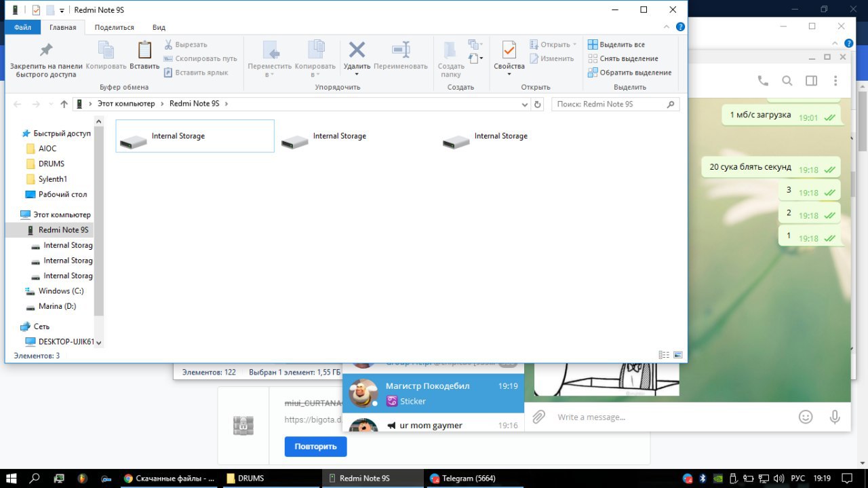Viewport: 868px width, 488px height.
Task: Collapse the ribbon chevron
Action: pyautogui.click(x=668, y=27)
